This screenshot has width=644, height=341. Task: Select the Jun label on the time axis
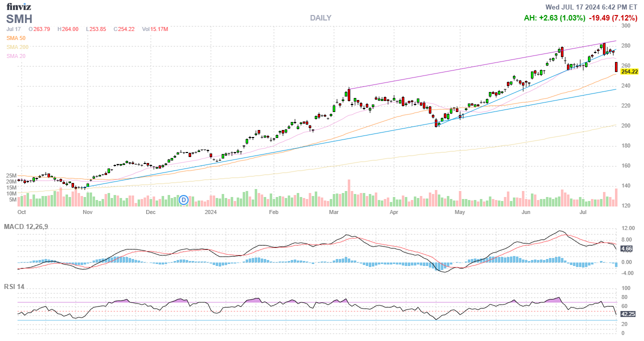click(x=526, y=212)
